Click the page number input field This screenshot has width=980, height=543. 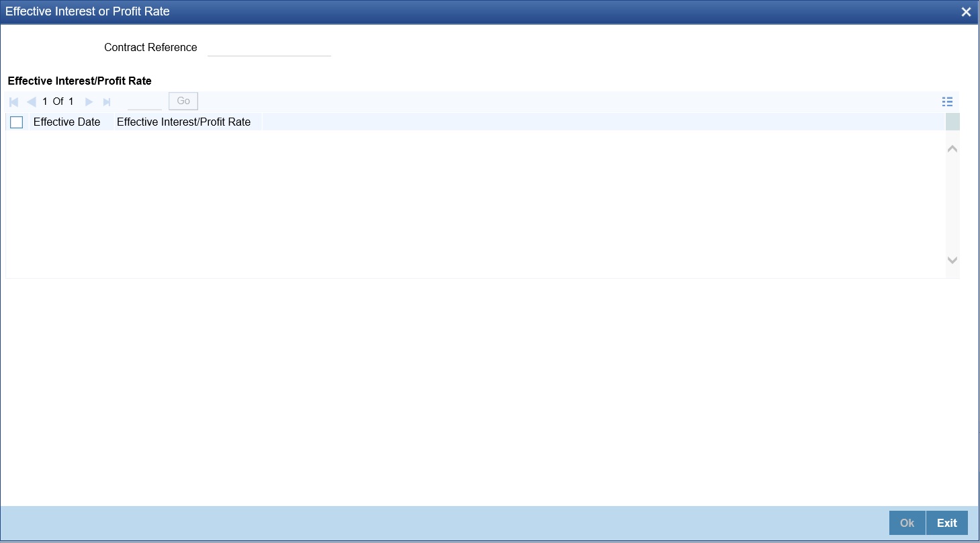[144, 101]
